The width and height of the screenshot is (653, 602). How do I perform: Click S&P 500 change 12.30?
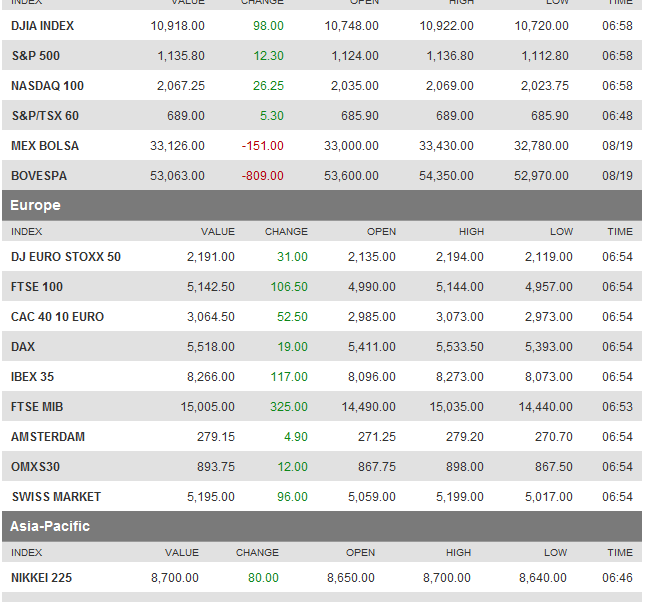[269, 56]
